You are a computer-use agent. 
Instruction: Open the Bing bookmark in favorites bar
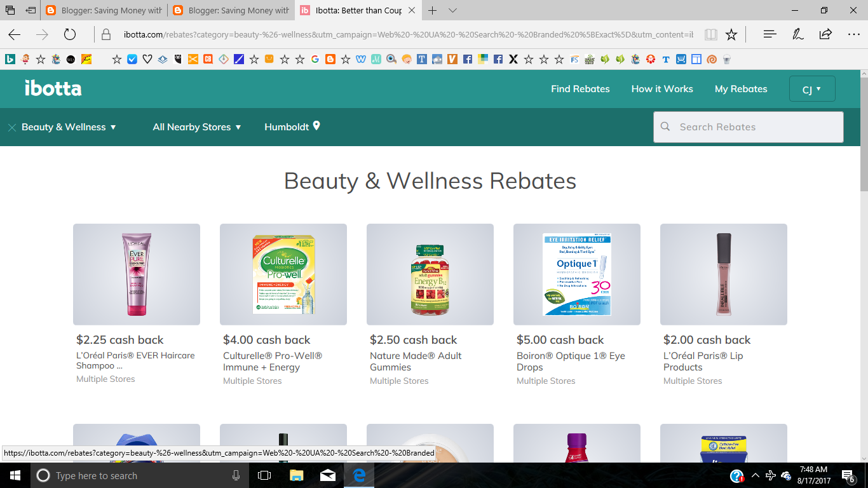(10, 59)
